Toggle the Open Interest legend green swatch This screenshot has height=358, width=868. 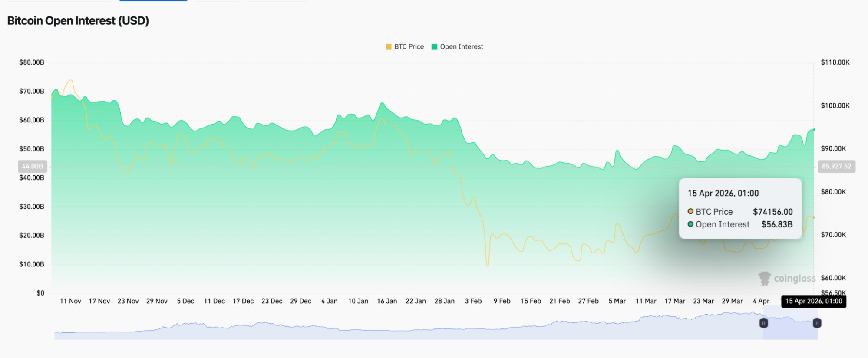coord(434,47)
